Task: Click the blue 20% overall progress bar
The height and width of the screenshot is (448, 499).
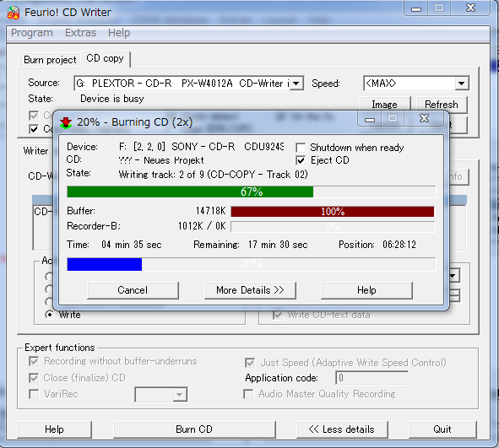Action: (252, 264)
